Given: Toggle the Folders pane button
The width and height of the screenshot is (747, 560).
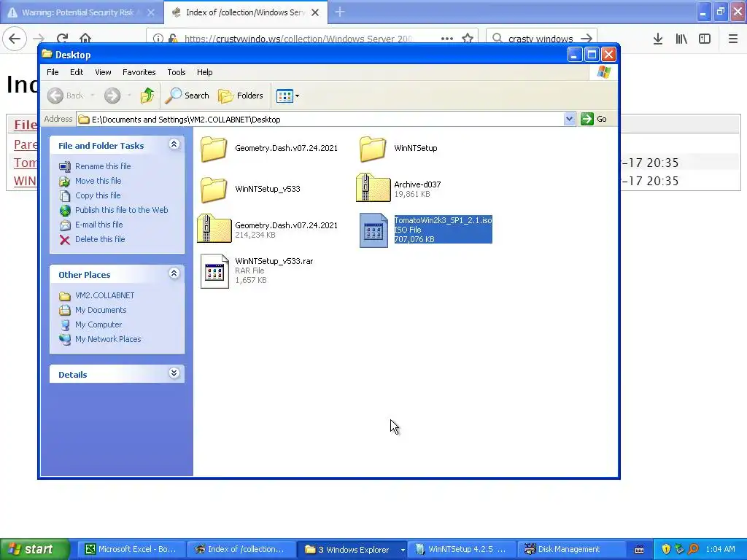Looking at the screenshot, I should coord(241,96).
